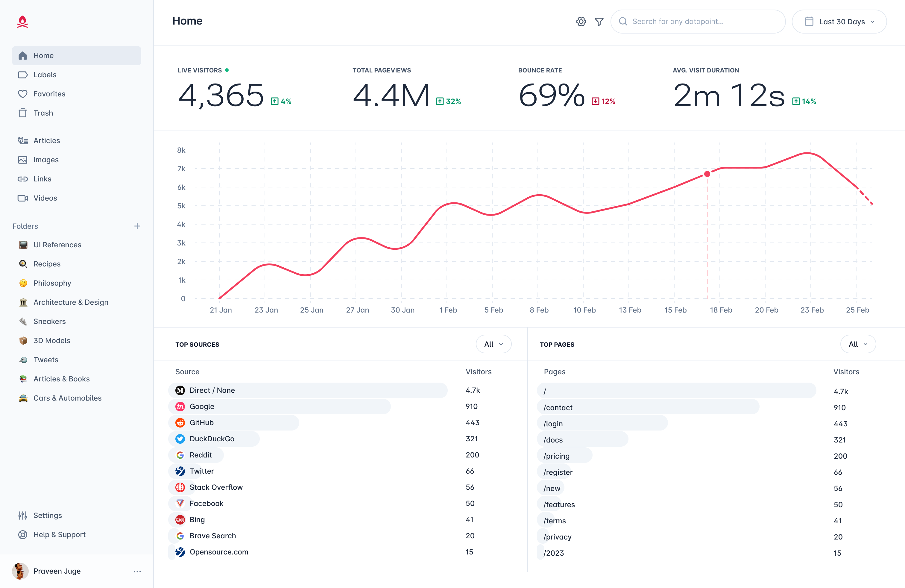905x588 pixels.
Task: Click the Favorites heart icon
Action: point(23,94)
